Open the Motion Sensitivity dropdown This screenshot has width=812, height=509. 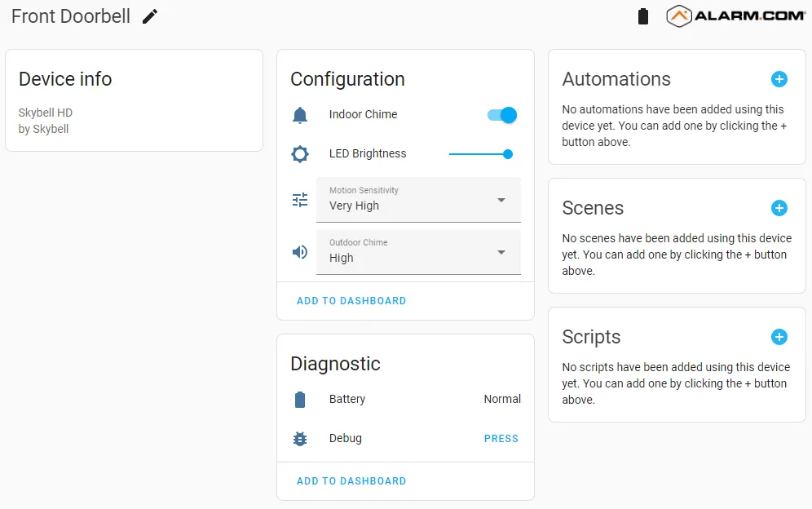tap(418, 200)
